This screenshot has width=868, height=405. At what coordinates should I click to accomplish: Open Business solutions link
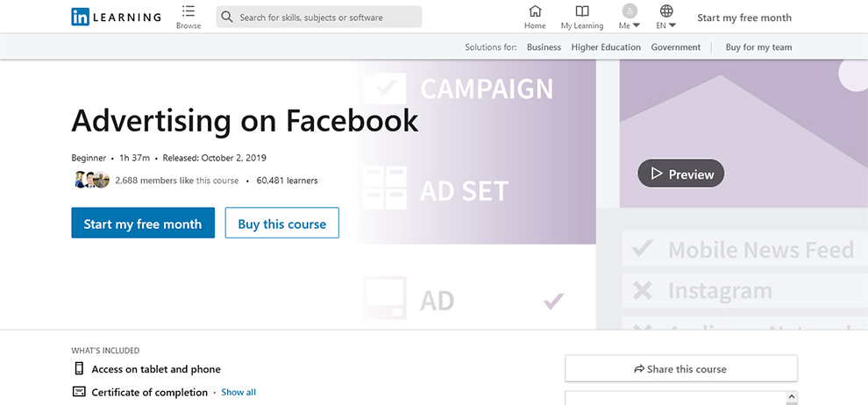tap(544, 47)
